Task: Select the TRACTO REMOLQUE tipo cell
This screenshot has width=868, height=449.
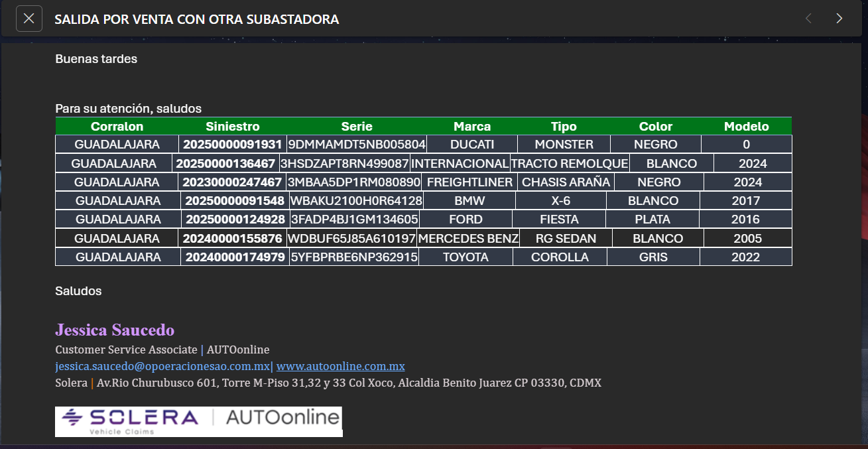Action: pyautogui.click(x=570, y=163)
